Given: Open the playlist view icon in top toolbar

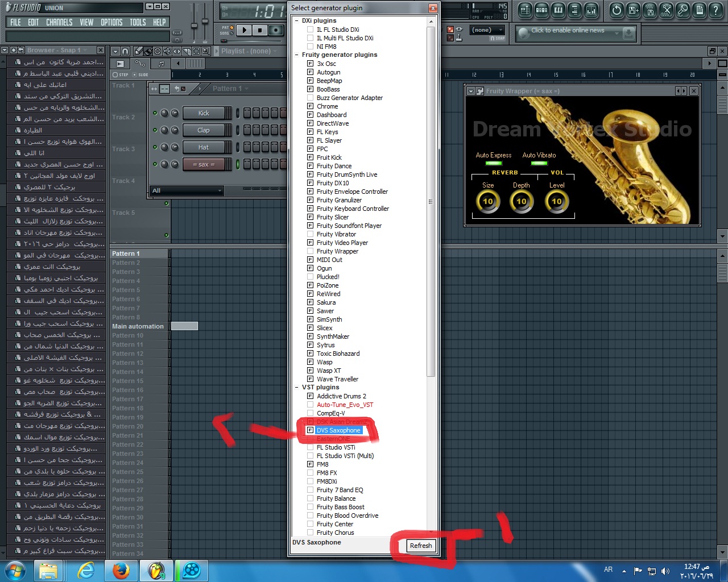Looking at the screenshot, I should [525, 10].
